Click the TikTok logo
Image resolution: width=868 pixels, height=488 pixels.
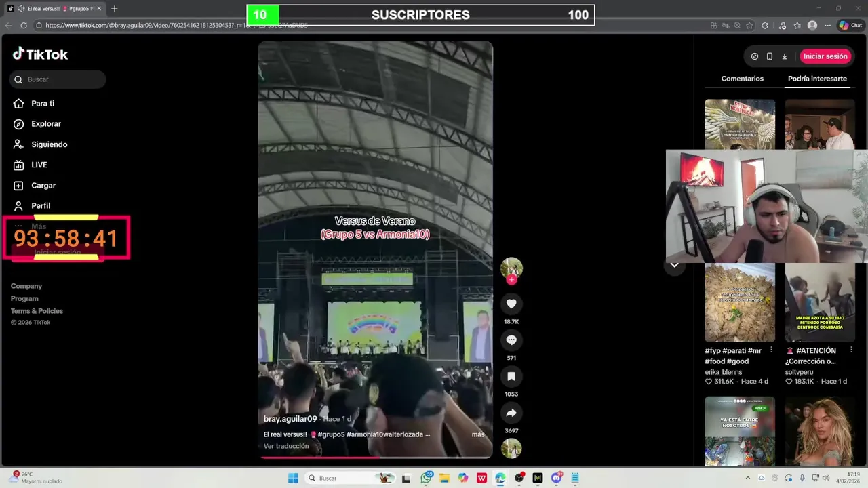click(40, 54)
